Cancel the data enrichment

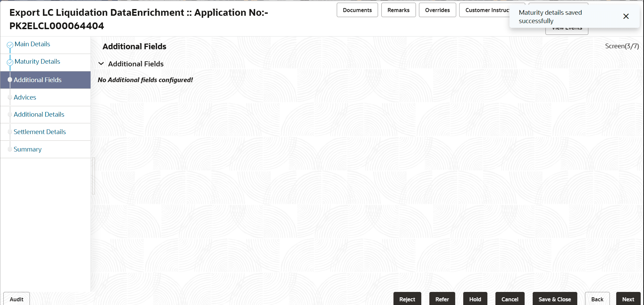tap(510, 299)
